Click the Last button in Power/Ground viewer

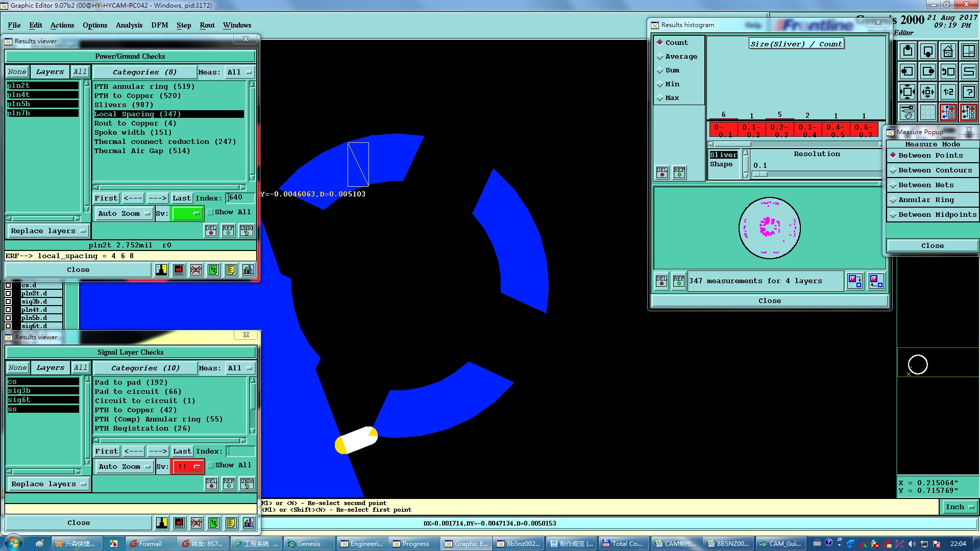[x=181, y=198]
